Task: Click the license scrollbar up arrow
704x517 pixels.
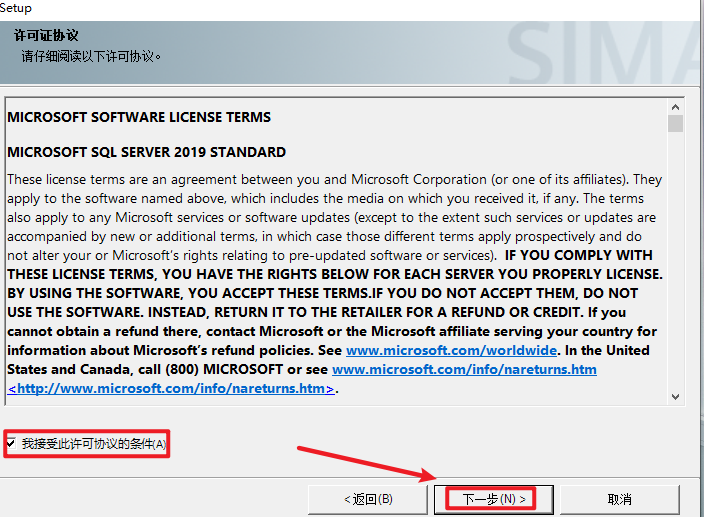Action: [x=676, y=107]
